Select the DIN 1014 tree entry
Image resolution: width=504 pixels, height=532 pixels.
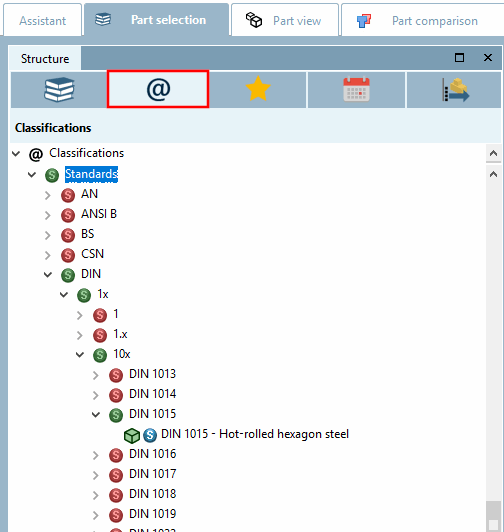point(152,394)
